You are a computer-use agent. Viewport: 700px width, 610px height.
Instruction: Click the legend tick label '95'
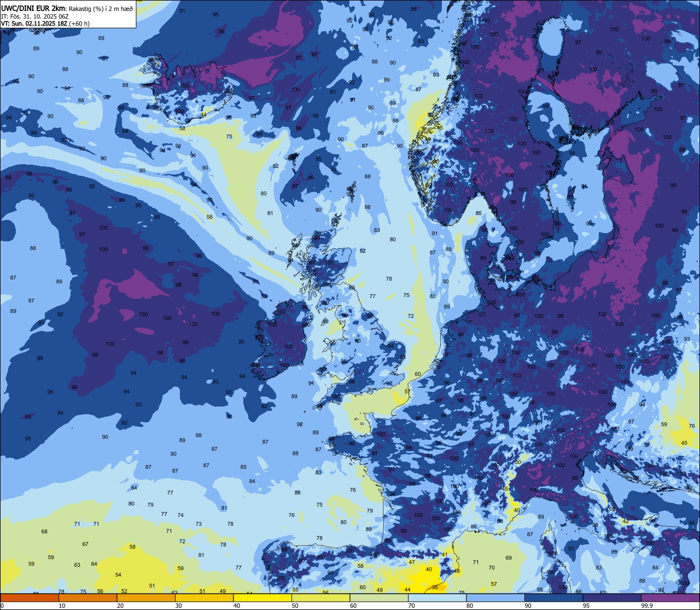[587, 606]
